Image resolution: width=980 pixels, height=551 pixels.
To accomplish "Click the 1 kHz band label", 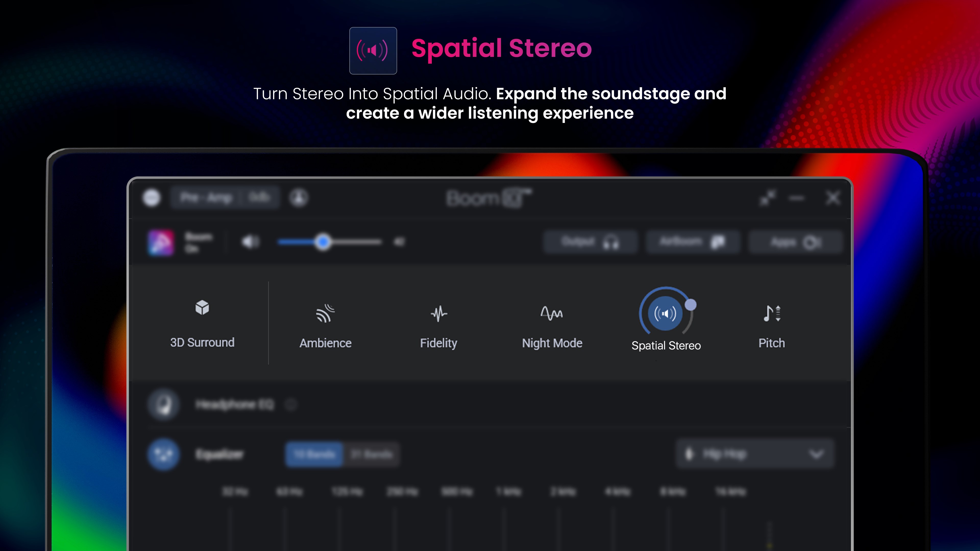I will [509, 492].
